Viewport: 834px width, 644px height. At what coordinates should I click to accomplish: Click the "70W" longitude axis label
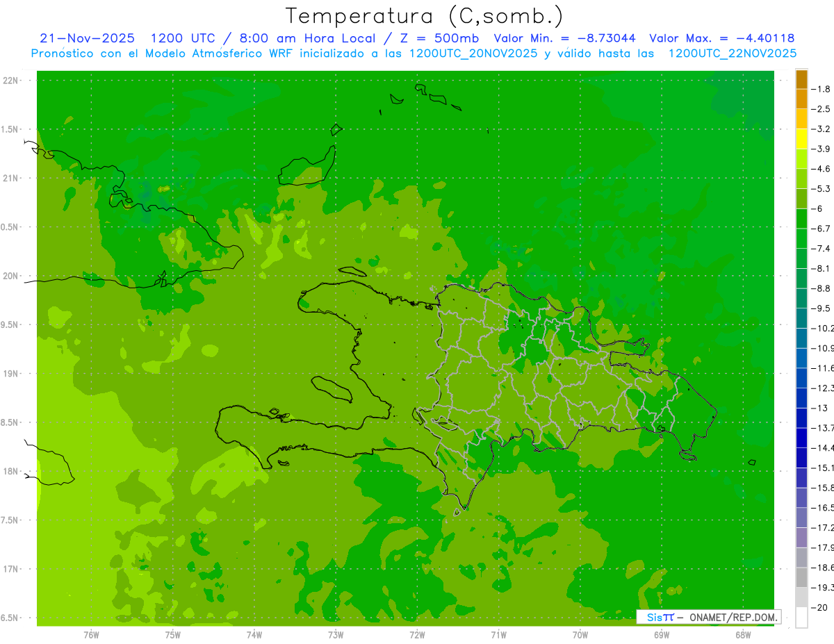(x=580, y=635)
